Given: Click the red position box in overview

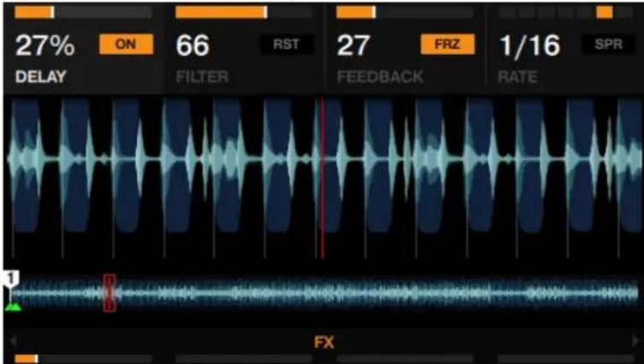Looking at the screenshot, I should [x=109, y=293].
